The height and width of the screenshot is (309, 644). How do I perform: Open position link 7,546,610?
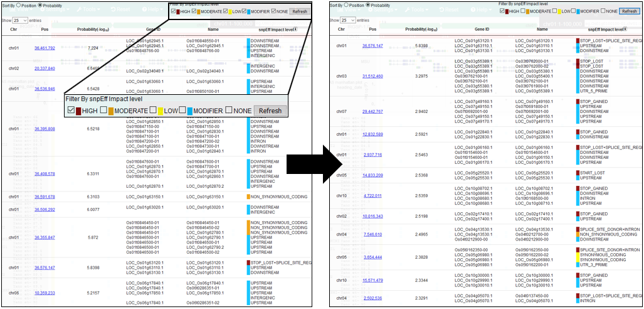tap(373, 234)
